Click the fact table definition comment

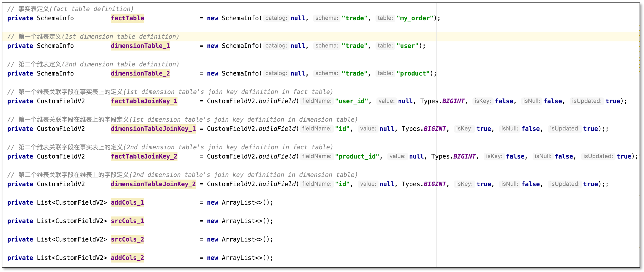click(x=71, y=9)
